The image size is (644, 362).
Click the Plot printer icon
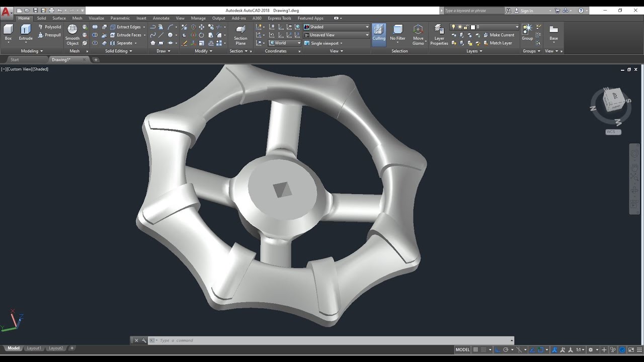[51, 11]
